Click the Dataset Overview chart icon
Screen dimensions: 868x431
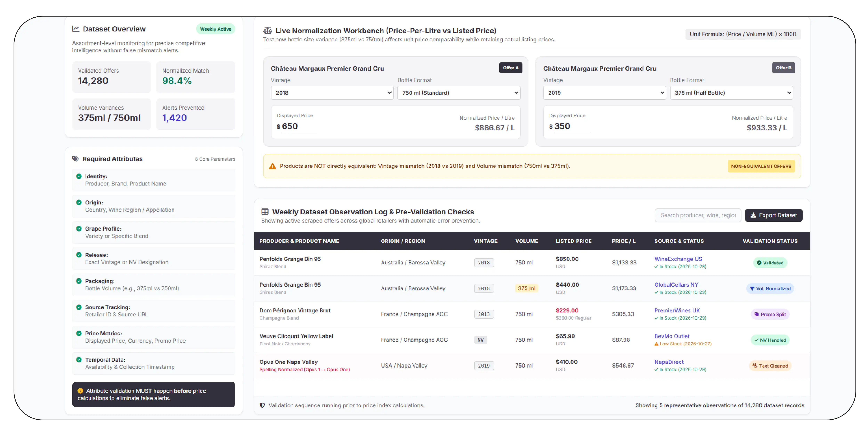(x=75, y=29)
